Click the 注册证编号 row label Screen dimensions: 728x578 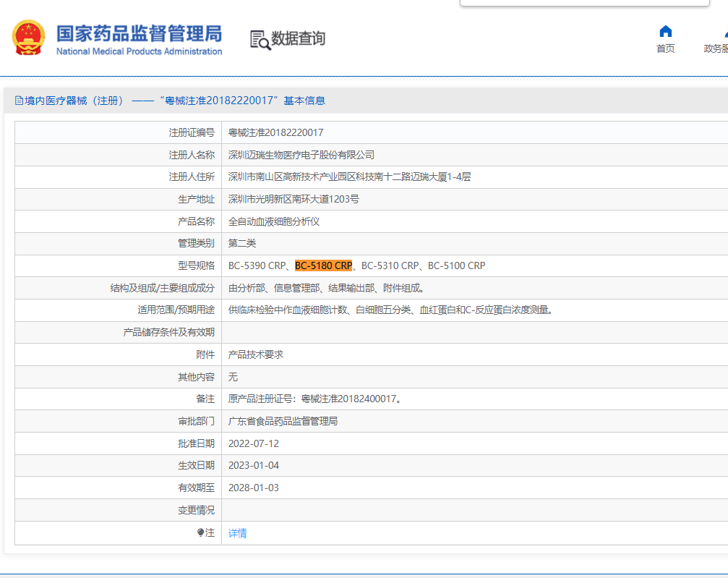(x=192, y=132)
